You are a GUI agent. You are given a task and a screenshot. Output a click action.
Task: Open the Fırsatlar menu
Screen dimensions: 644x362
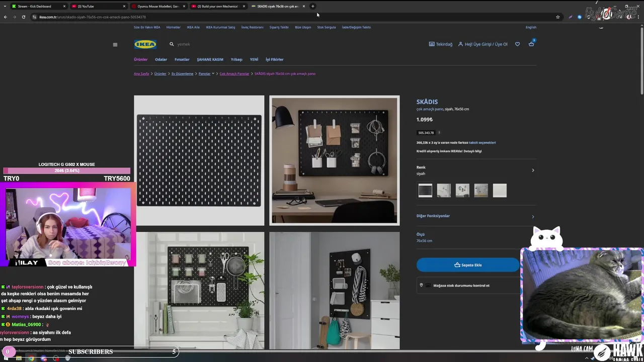pos(182,59)
